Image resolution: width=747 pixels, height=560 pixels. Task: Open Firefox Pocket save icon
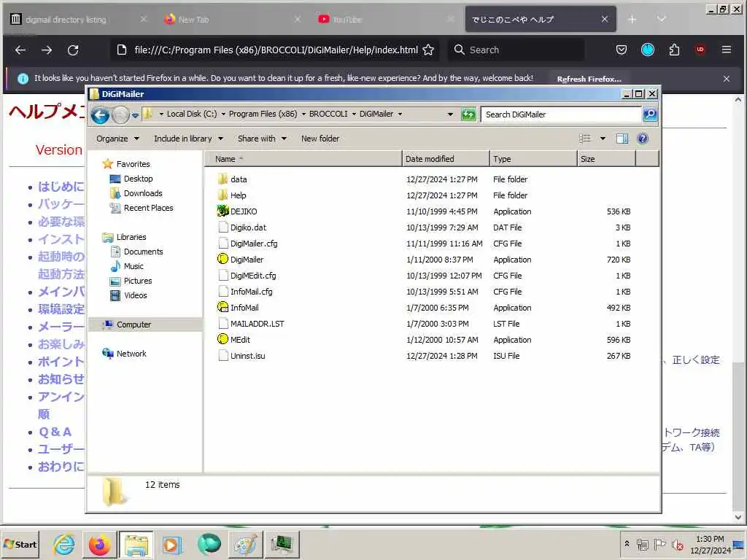point(622,50)
